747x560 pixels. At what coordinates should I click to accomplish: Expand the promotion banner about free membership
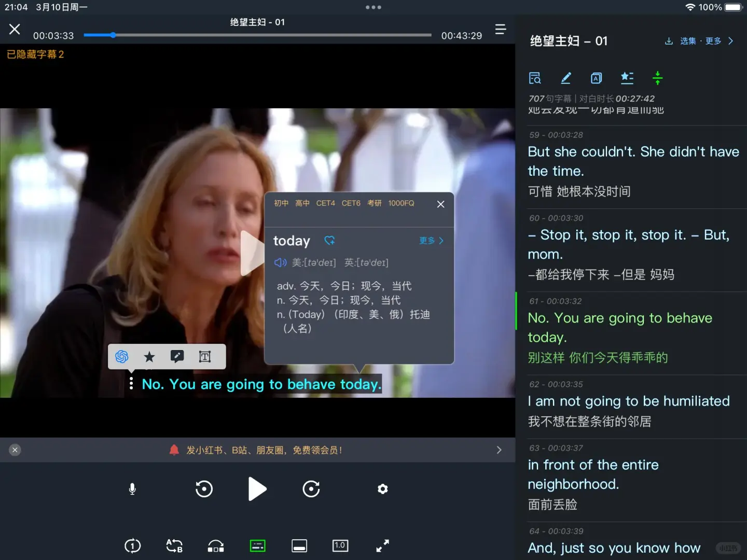(x=499, y=450)
